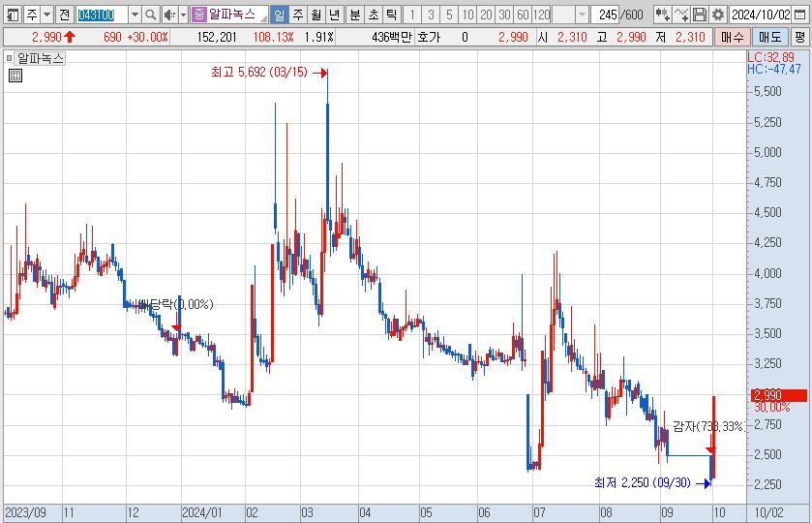Click the +30.00% change rate value
812x523 pixels.
click(147, 38)
